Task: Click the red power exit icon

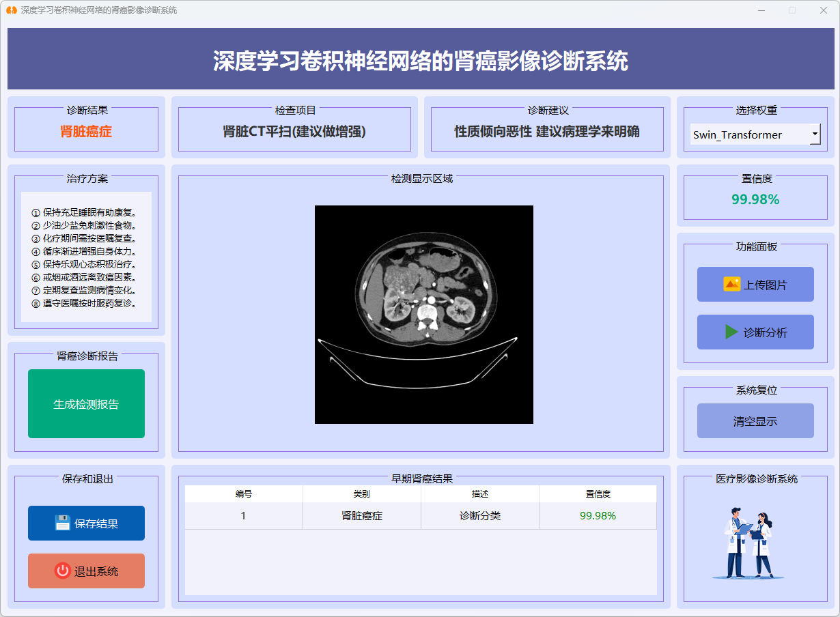Action: tap(63, 571)
